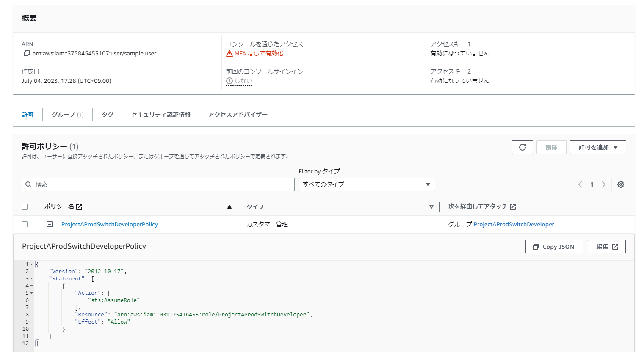
Task: Open the すべてのタイプ filter dropdown
Action: tap(367, 184)
